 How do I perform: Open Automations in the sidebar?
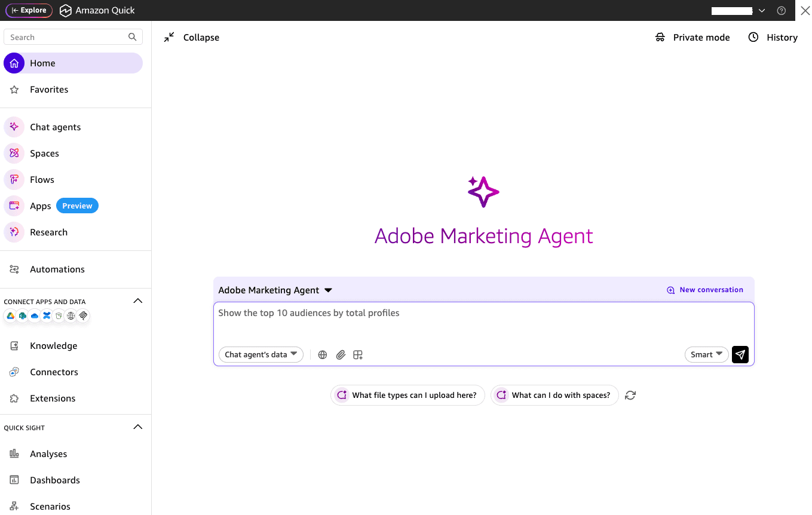(57, 269)
